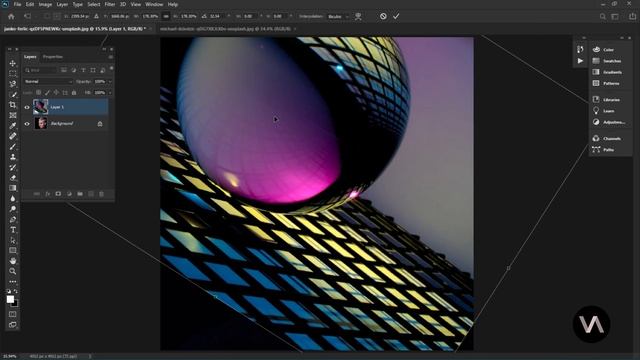Toggle lock transparent pixels
Image resolution: width=640 pixels, height=360 pixels.
(38, 93)
